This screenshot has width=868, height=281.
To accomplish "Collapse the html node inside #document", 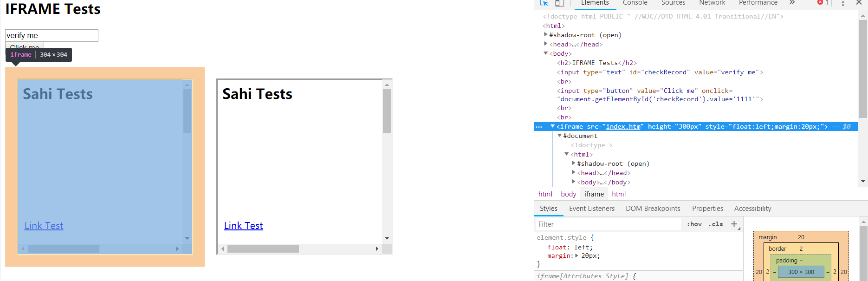I will coord(567,154).
